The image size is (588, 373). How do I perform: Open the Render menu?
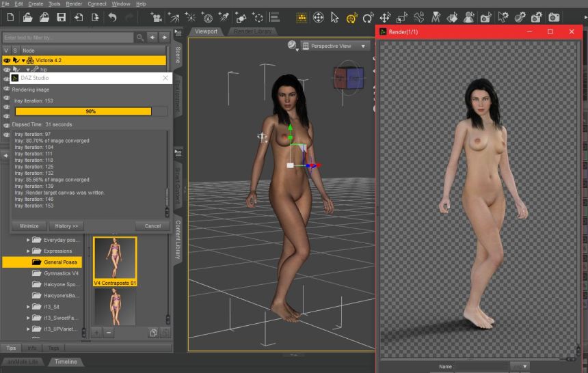point(74,4)
